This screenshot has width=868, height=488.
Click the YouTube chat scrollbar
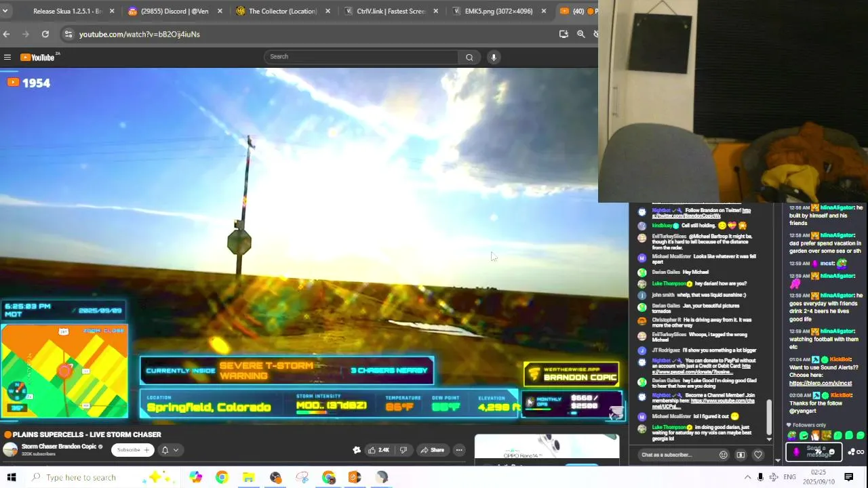click(769, 417)
